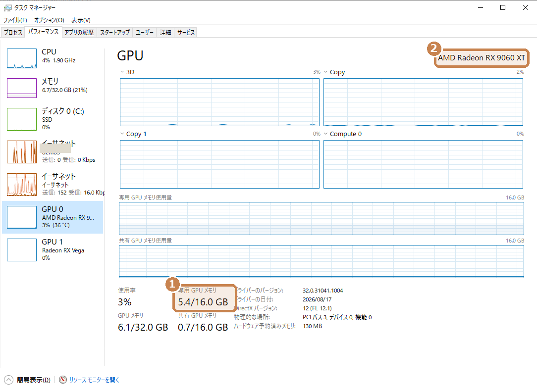Open the Copy 1 engine dropdown chevron
The image size is (537, 392).
pos(122,134)
